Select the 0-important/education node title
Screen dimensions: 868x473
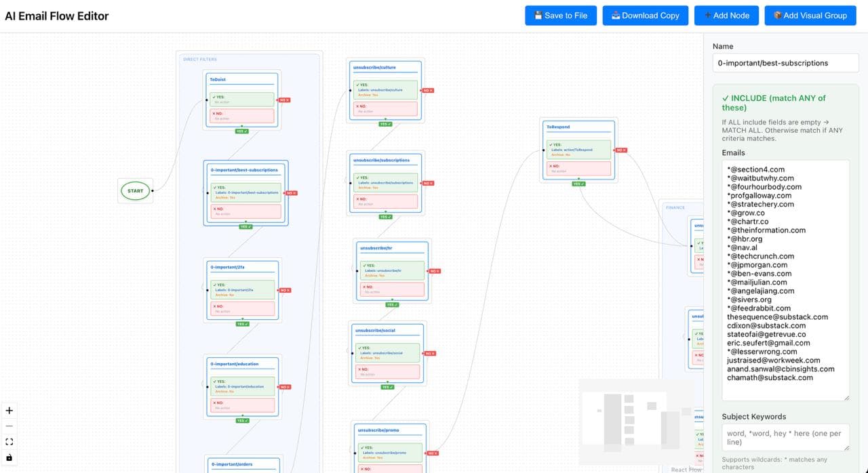[235, 364]
